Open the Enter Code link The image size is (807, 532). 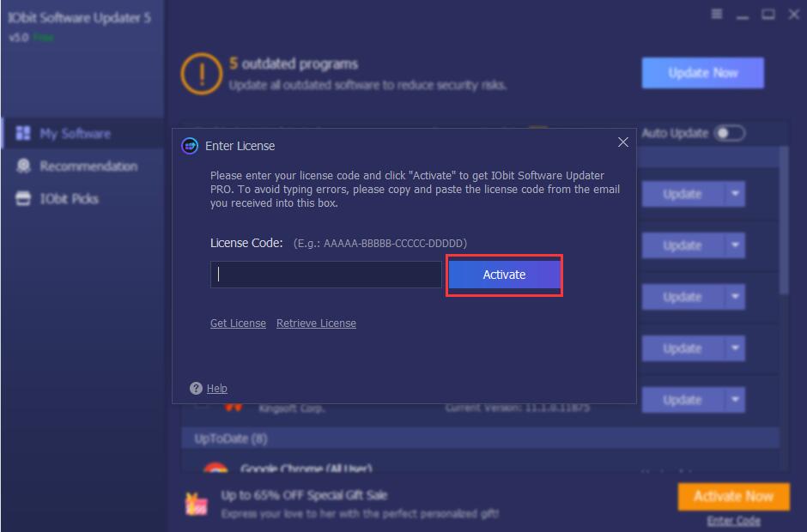click(x=733, y=521)
